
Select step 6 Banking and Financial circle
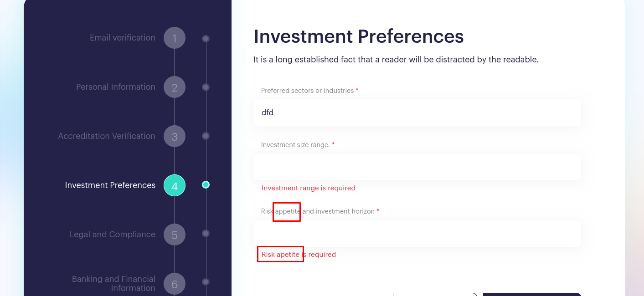175,284
